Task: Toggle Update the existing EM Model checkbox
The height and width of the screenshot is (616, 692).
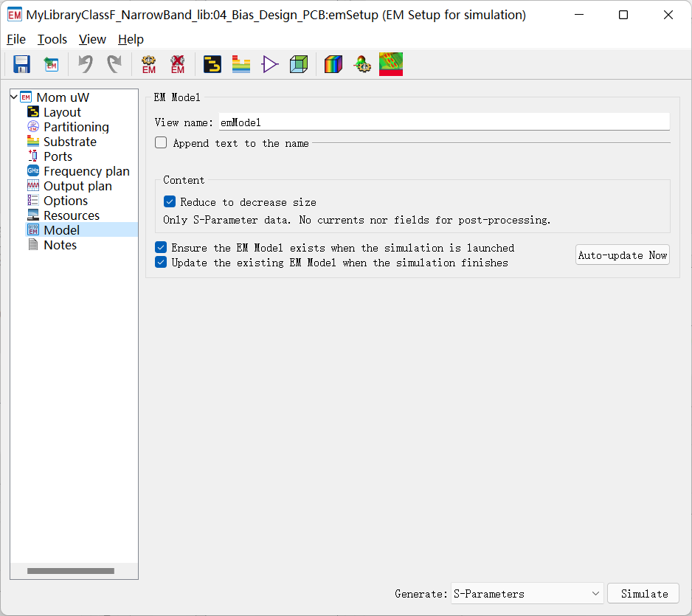Action: (x=161, y=262)
